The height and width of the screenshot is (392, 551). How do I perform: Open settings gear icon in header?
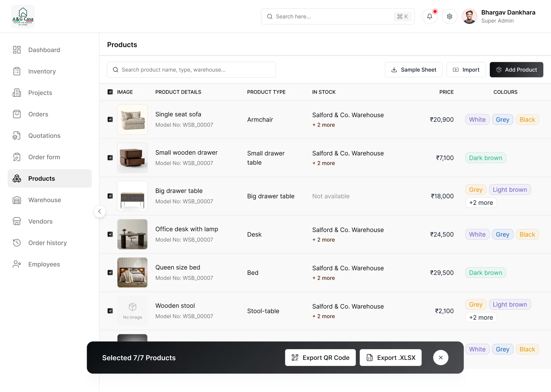click(449, 17)
